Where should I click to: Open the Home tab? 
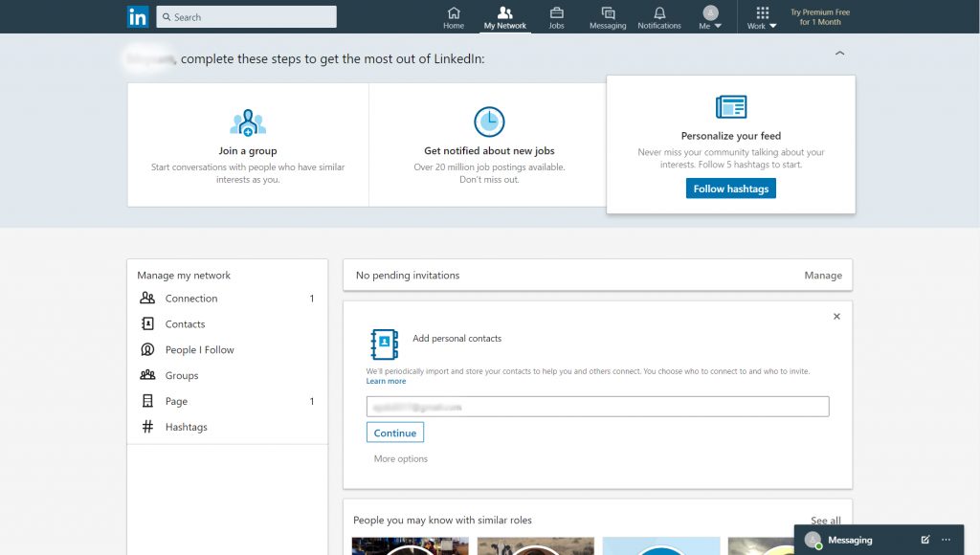pos(454,17)
